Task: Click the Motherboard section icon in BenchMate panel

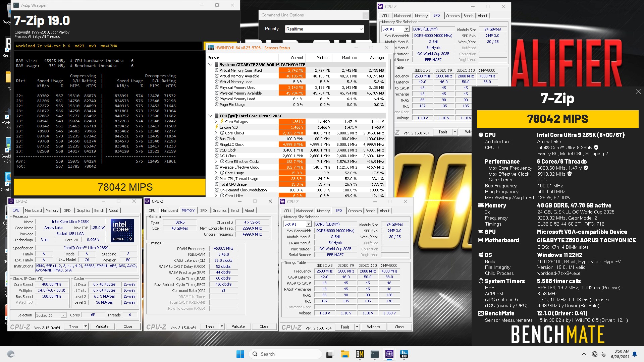Action: click(x=481, y=240)
